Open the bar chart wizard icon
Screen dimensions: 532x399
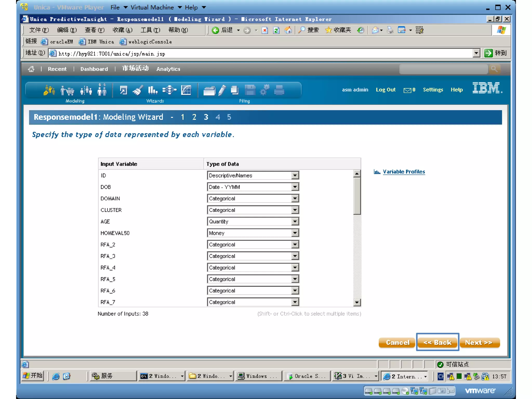[x=152, y=90]
